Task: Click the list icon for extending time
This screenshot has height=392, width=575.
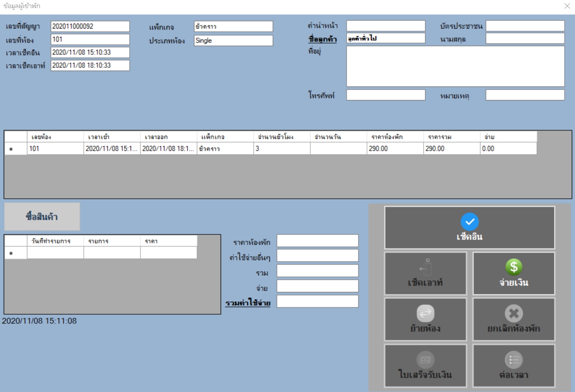Action: 513,360
